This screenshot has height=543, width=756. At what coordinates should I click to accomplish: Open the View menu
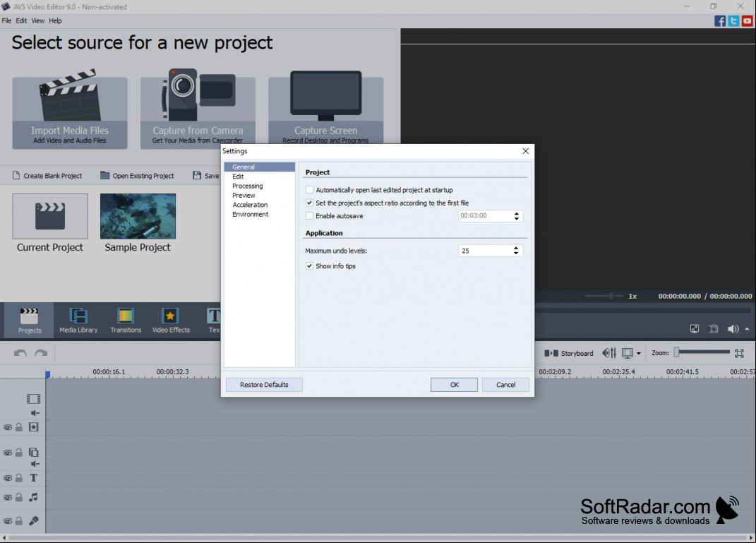(x=37, y=20)
